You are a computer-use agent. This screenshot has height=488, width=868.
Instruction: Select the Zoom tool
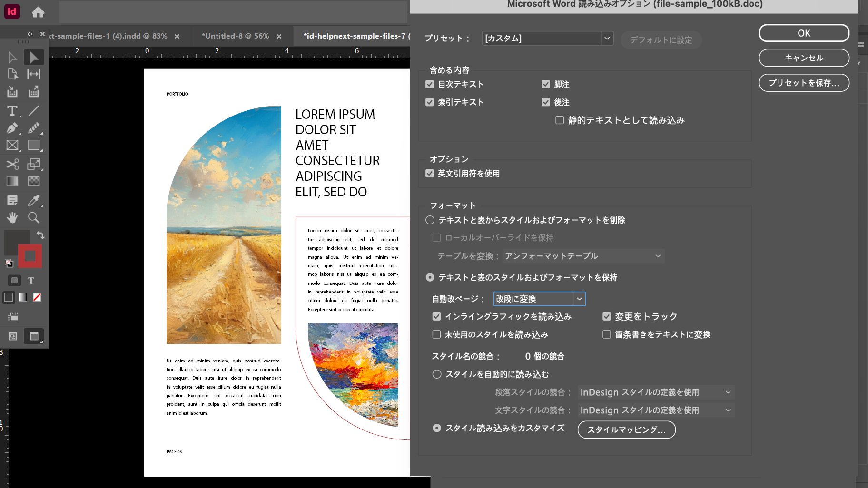(x=33, y=218)
